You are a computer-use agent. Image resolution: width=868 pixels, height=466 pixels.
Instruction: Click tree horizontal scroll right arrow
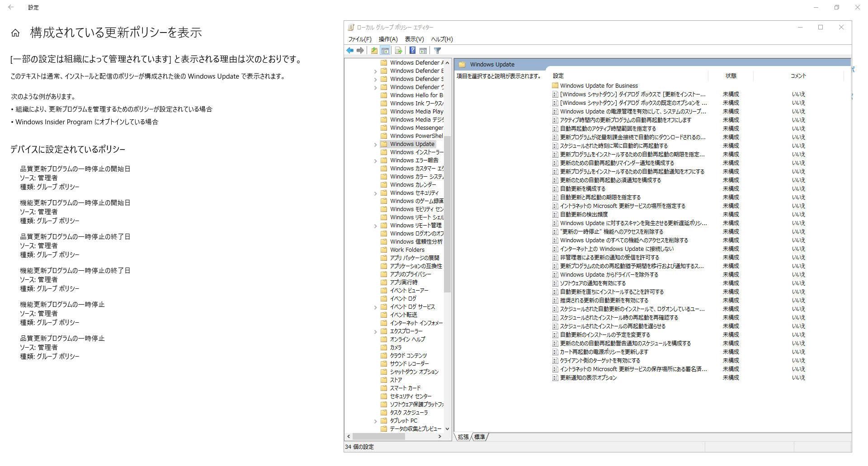pyautogui.click(x=439, y=436)
